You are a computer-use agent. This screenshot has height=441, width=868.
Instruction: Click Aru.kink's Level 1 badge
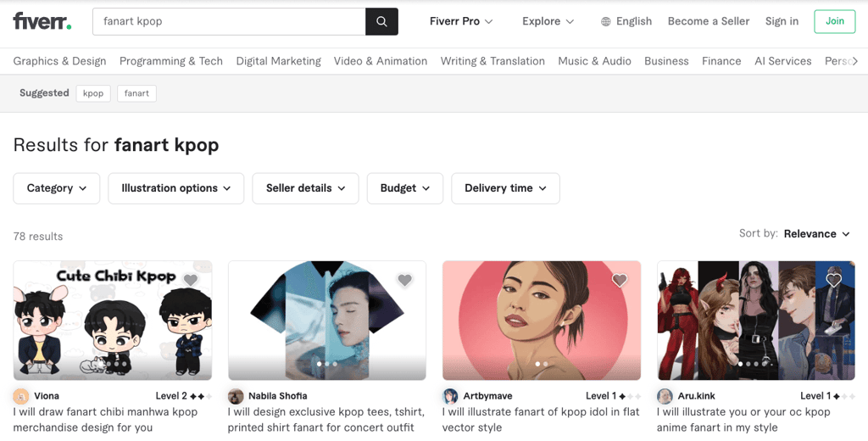[x=827, y=396]
